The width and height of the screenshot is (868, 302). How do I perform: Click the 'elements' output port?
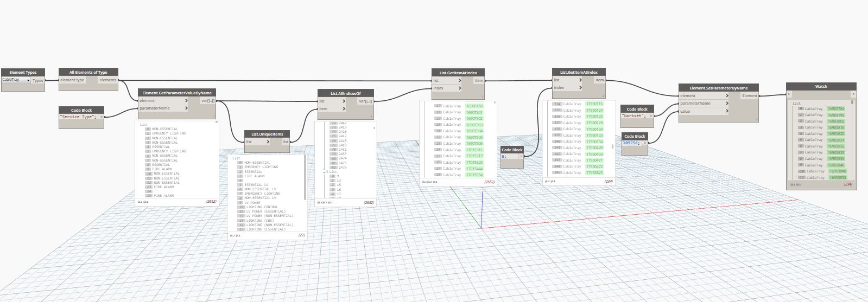pos(107,80)
